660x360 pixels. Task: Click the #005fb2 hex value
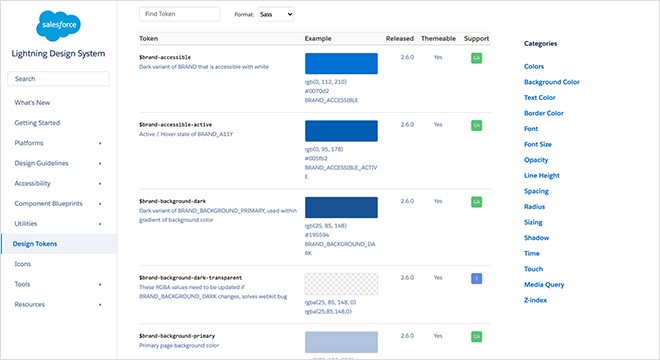(316, 158)
